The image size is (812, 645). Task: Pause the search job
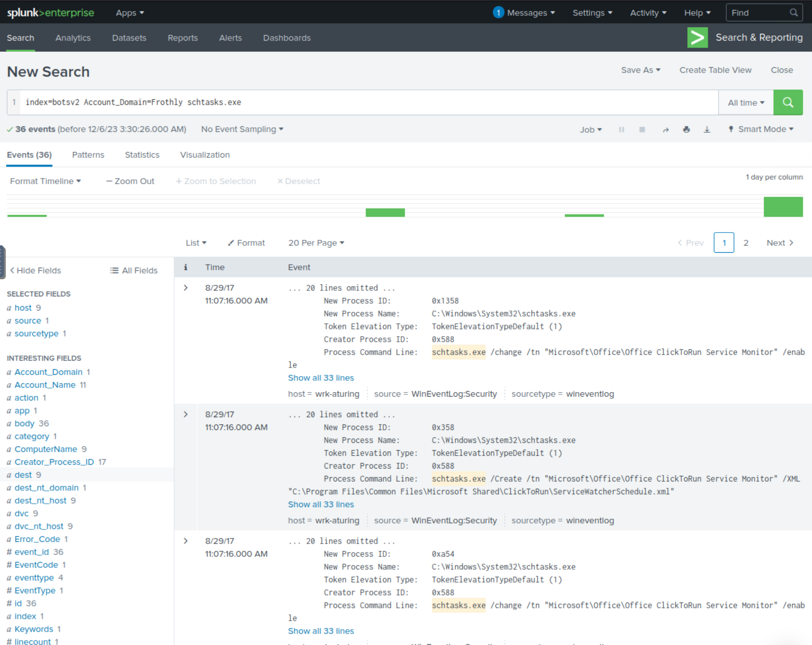click(x=622, y=129)
